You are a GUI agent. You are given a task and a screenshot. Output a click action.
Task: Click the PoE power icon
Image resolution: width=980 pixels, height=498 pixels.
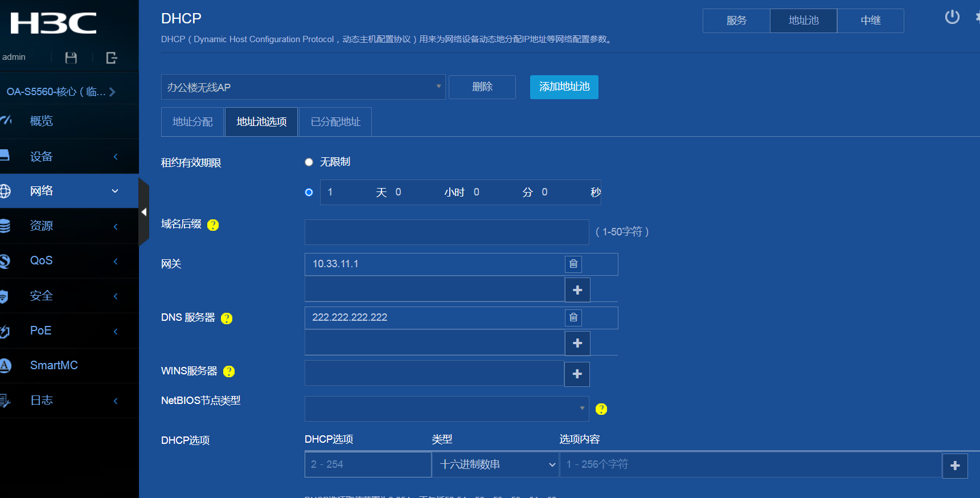[5, 331]
